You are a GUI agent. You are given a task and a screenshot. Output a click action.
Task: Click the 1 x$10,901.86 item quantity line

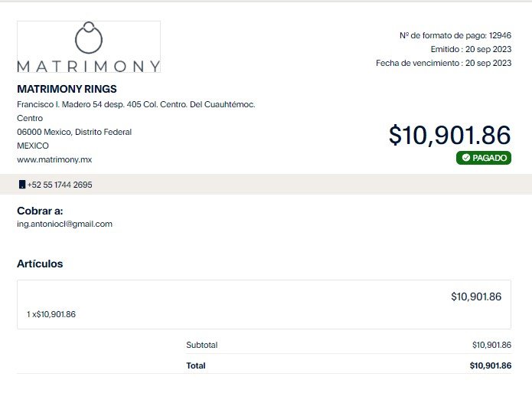51,314
